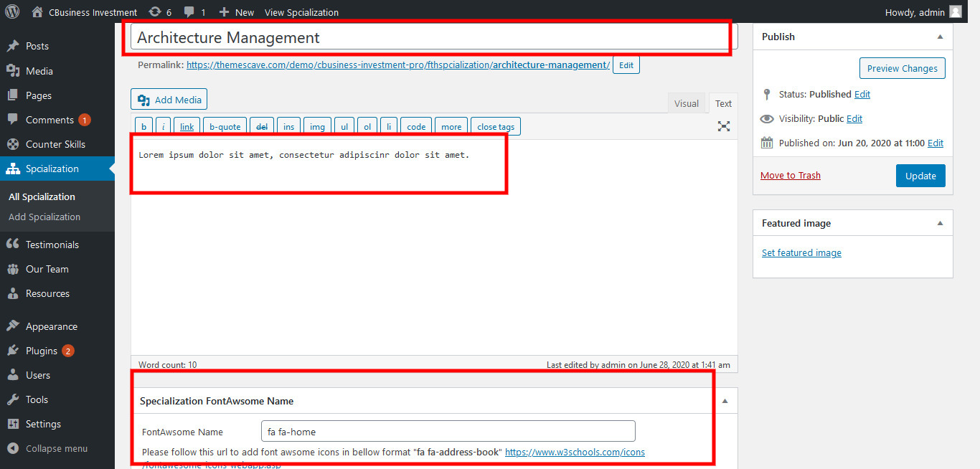Click the Collapse menu arrow icon

click(13, 448)
